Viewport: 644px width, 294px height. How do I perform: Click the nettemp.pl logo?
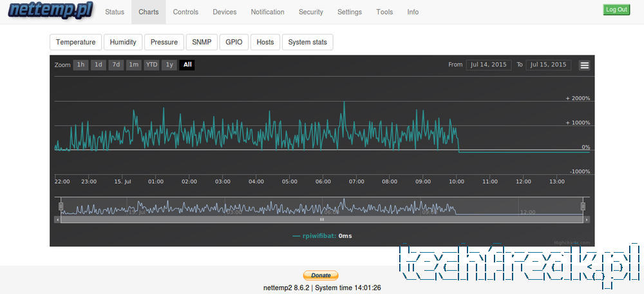pyautogui.click(x=51, y=10)
